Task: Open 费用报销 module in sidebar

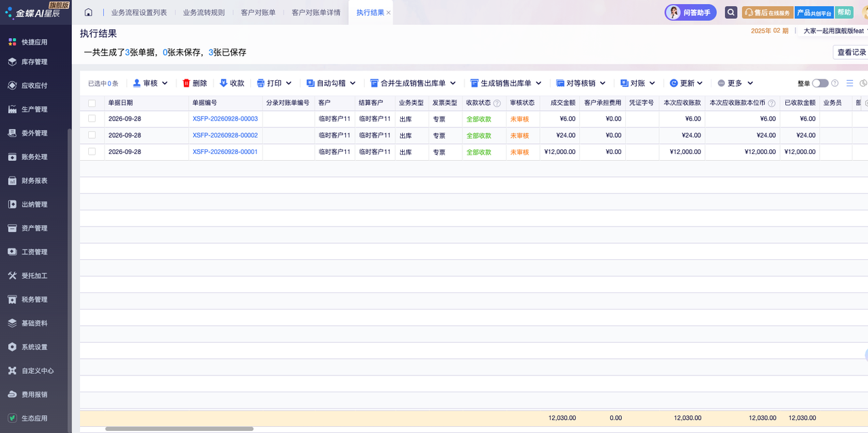Action: tap(27, 394)
